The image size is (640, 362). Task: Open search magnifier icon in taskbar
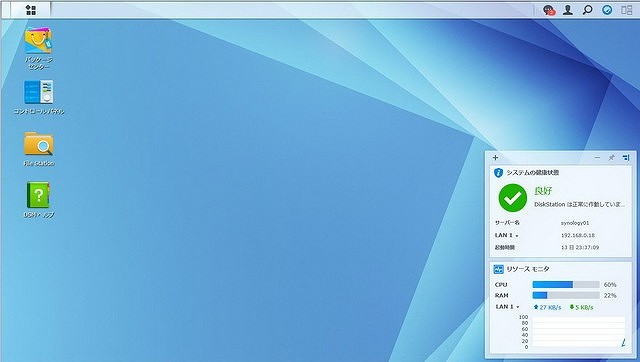click(587, 10)
